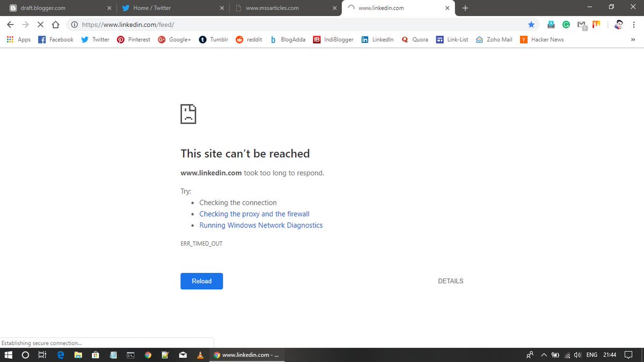Open Task View on the taskbar
The height and width of the screenshot is (362, 644).
[42, 354]
